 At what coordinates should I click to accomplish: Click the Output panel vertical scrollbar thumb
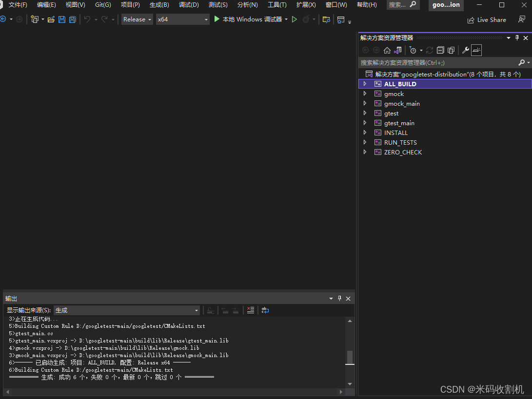pyautogui.click(x=350, y=358)
